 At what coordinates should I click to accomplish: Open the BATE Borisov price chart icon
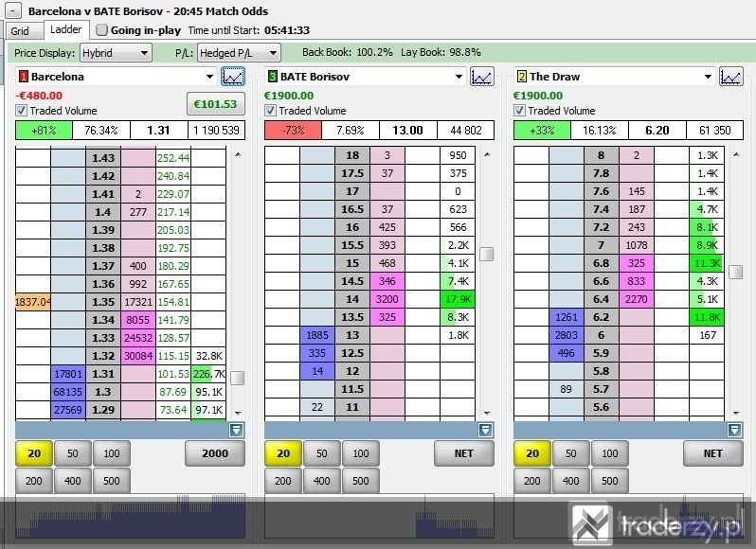482,77
